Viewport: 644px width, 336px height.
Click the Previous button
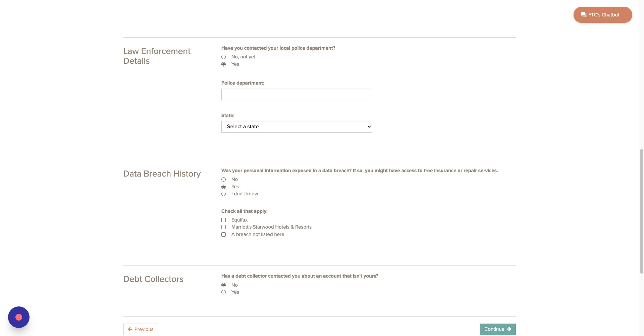click(141, 329)
